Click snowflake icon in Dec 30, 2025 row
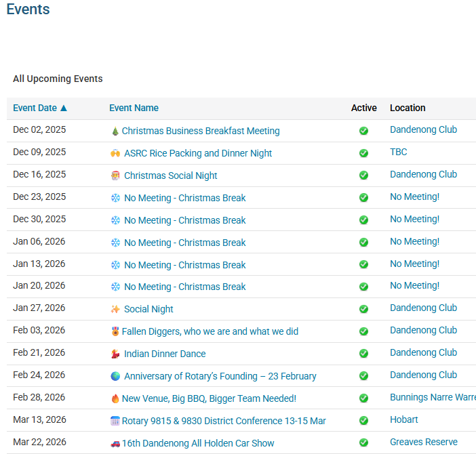This screenshot has height=454, width=476. click(x=115, y=220)
